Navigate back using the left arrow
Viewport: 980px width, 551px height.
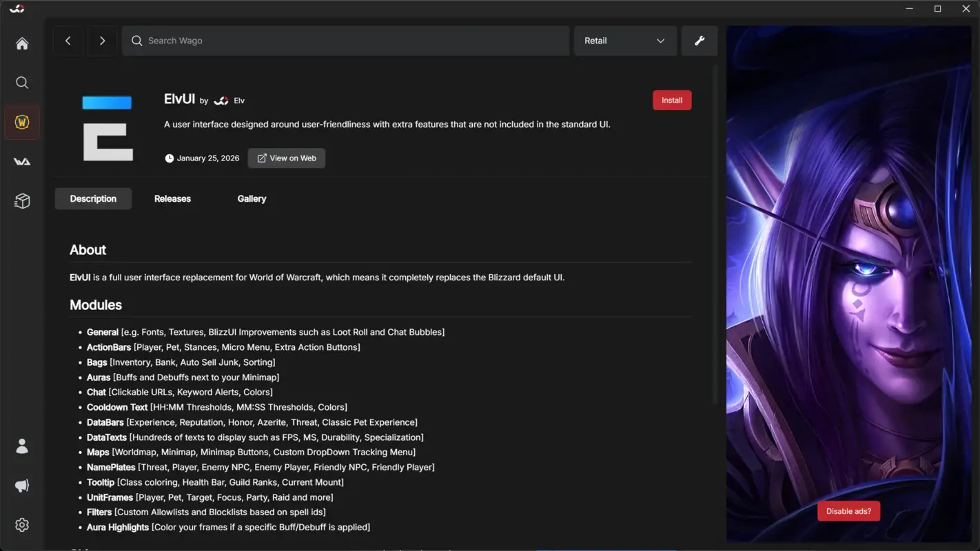coord(68,41)
